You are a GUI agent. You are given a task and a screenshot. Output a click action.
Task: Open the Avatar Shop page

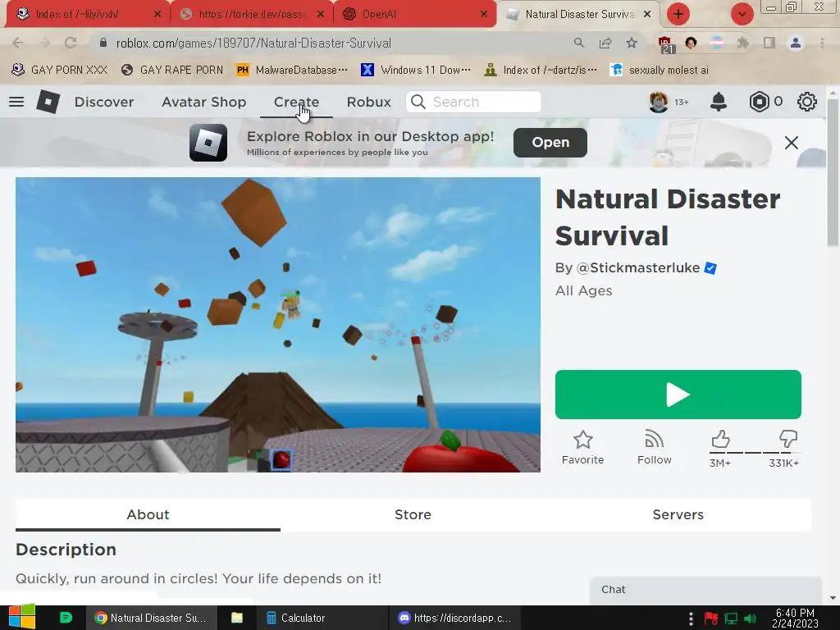pos(203,102)
